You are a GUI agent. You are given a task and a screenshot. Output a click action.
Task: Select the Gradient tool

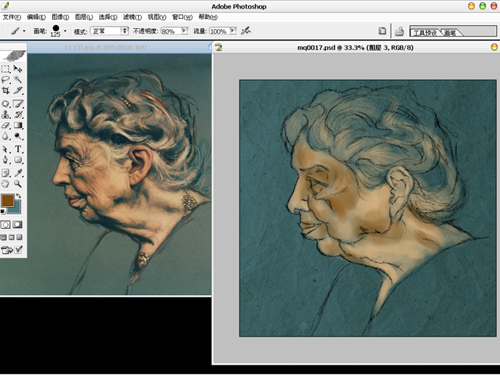point(18,125)
